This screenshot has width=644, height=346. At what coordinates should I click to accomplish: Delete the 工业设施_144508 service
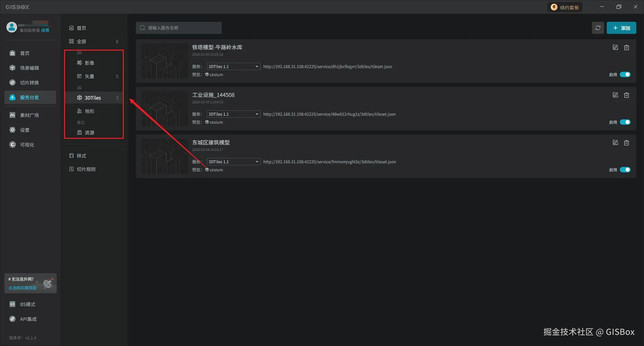627,95
